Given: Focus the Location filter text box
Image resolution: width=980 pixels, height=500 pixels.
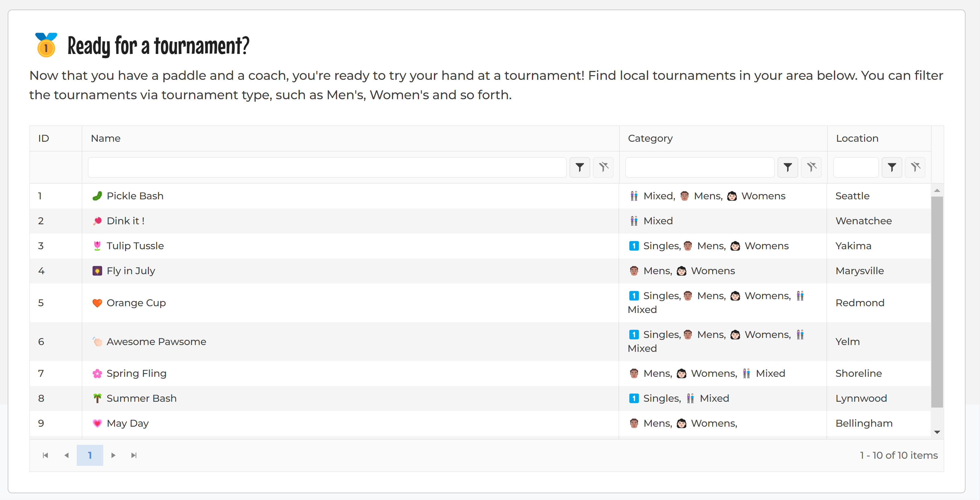Looking at the screenshot, I should 855,167.
